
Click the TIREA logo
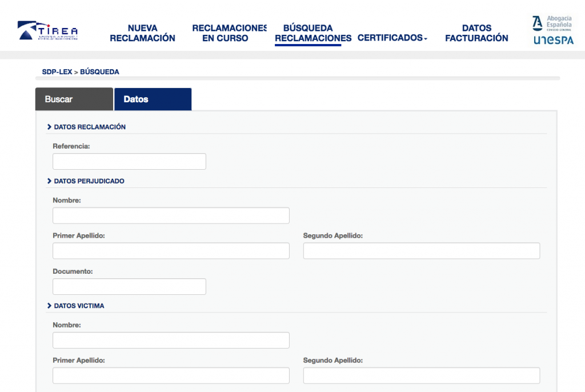(48, 31)
